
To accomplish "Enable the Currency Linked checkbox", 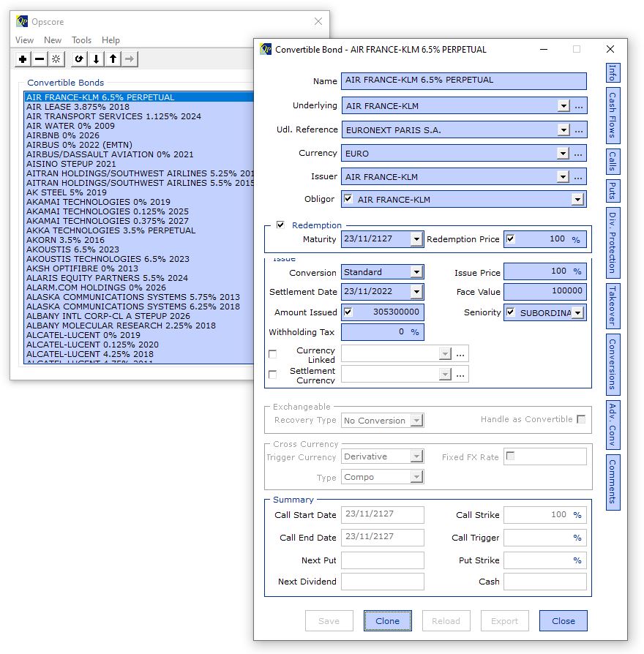I will pyautogui.click(x=272, y=354).
